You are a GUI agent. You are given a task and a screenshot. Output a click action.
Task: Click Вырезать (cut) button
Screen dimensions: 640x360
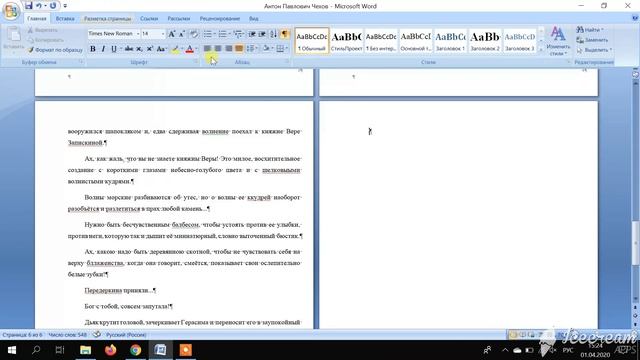[43, 30]
